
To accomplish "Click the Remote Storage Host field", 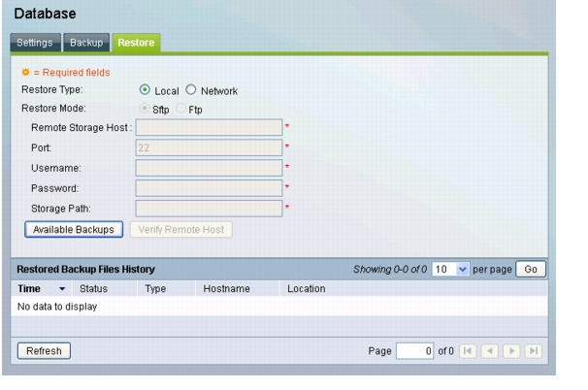I will pyautogui.click(x=209, y=127).
